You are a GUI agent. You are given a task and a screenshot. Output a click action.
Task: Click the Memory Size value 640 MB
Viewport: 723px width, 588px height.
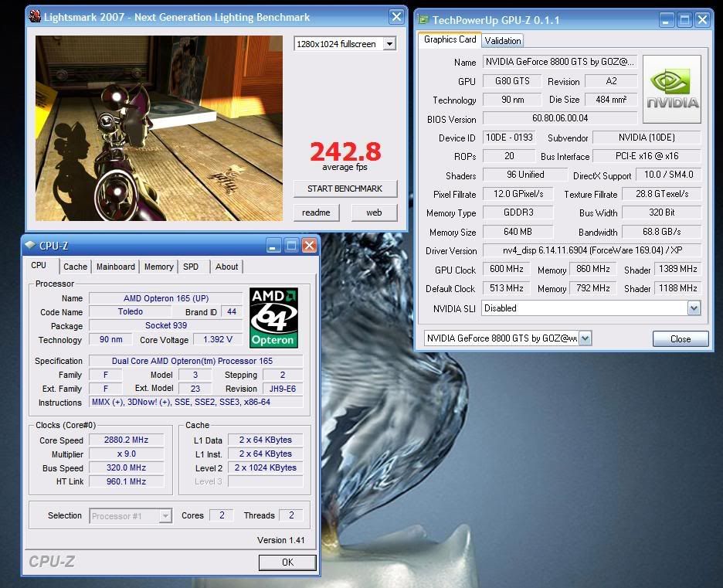click(x=518, y=232)
